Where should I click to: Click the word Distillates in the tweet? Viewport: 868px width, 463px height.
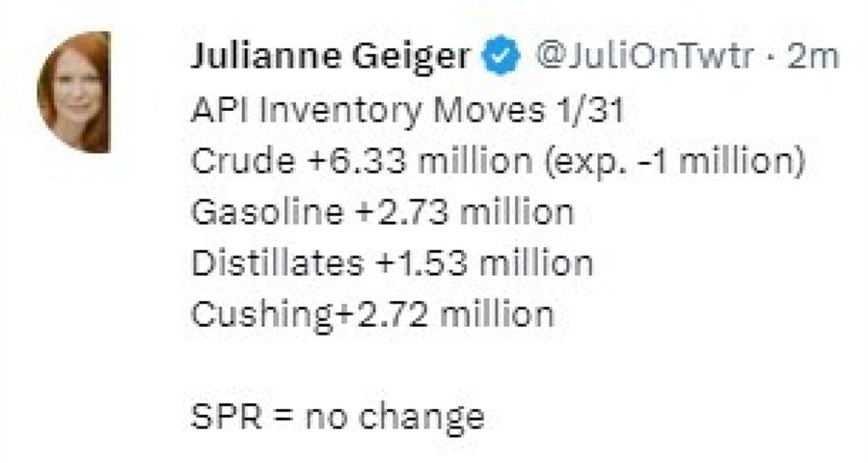pos(276,262)
